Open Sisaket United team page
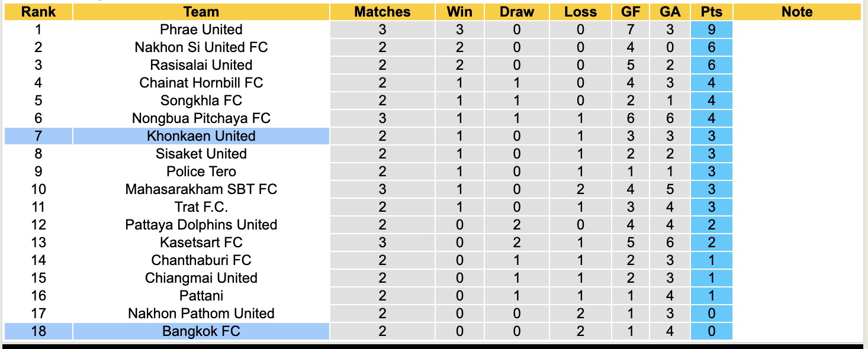The image size is (868, 349). tap(201, 154)
